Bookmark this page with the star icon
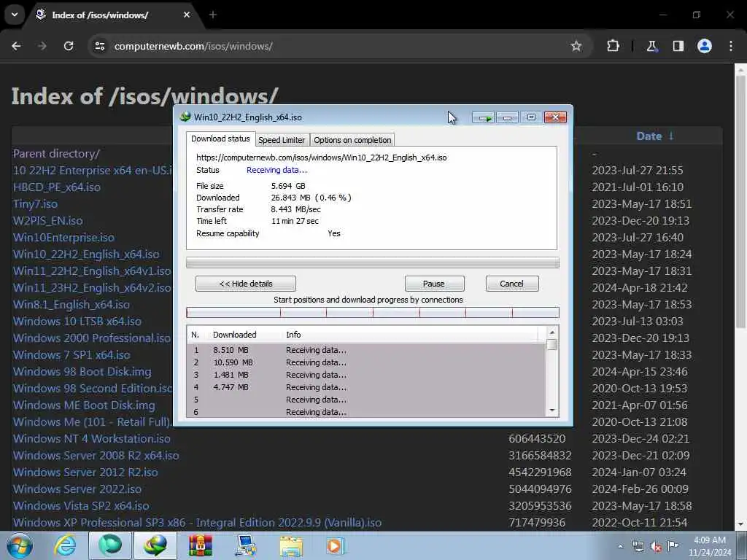 click(x=576, y=46)
